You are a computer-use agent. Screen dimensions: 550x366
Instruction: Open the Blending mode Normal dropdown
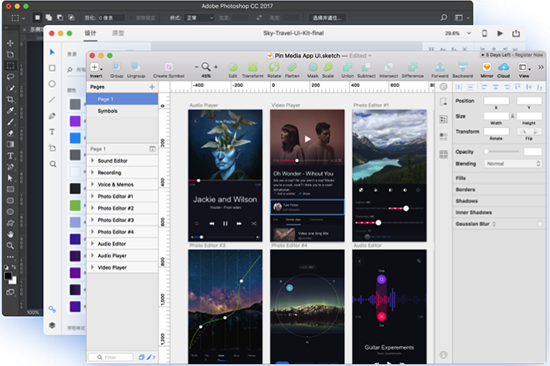[x=513, y=164]
